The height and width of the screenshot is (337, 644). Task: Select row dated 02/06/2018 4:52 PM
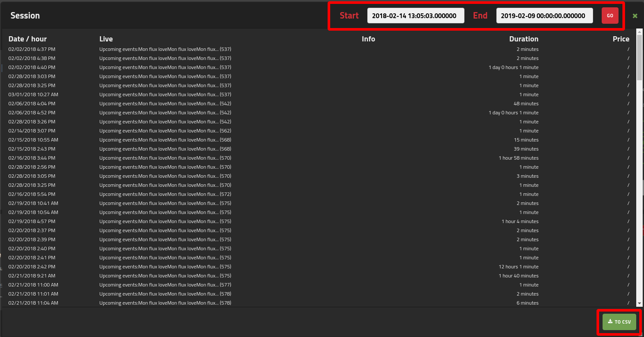click(x=319, y=113)
